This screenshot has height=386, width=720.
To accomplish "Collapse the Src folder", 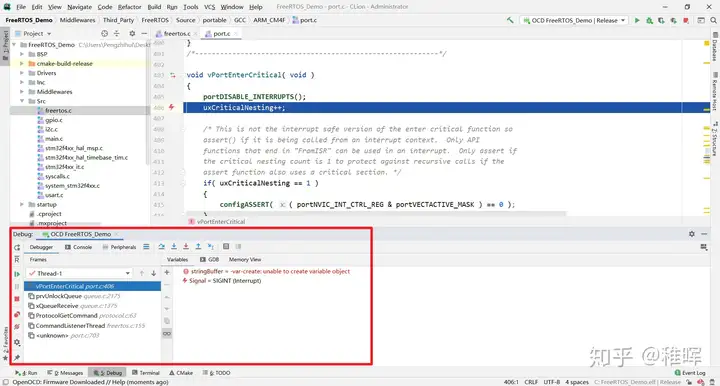I will coord(22,101).
